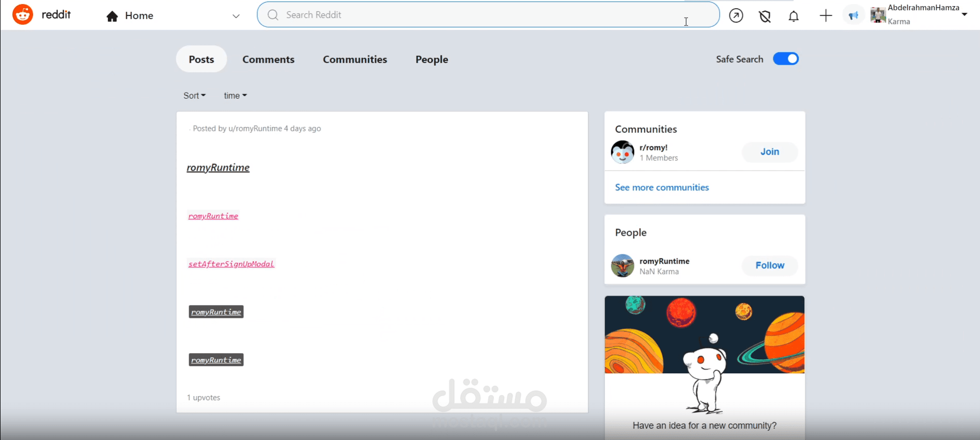Click the romyRuntime user avatar in People
The width and height of the screenshot is (980, 440).
coord(623,266)
